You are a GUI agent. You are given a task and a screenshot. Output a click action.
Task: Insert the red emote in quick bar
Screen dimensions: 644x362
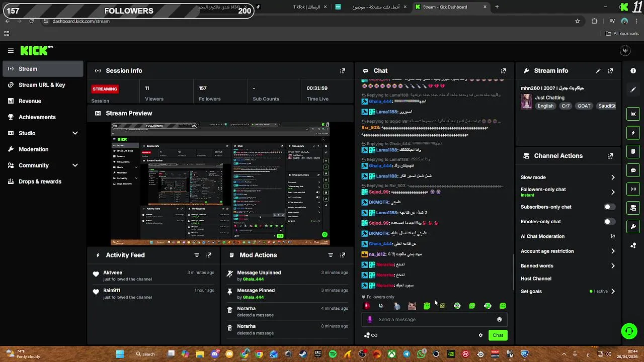[x=367, y=306]
